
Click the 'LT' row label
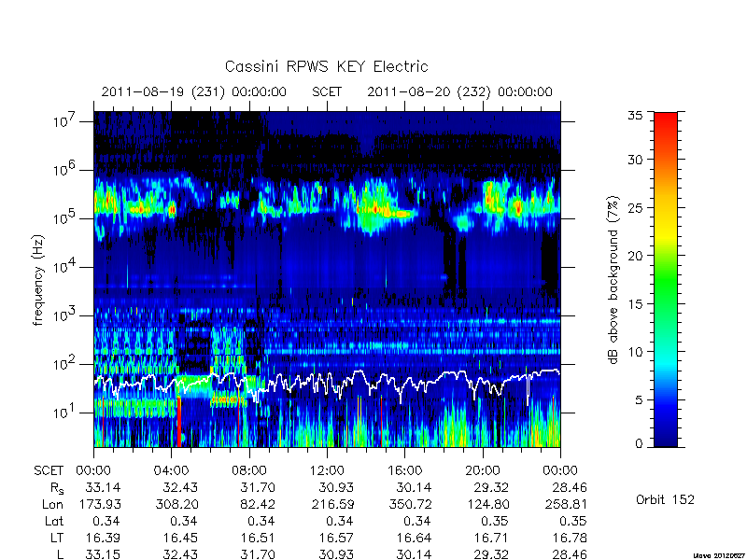coord(57,538)
